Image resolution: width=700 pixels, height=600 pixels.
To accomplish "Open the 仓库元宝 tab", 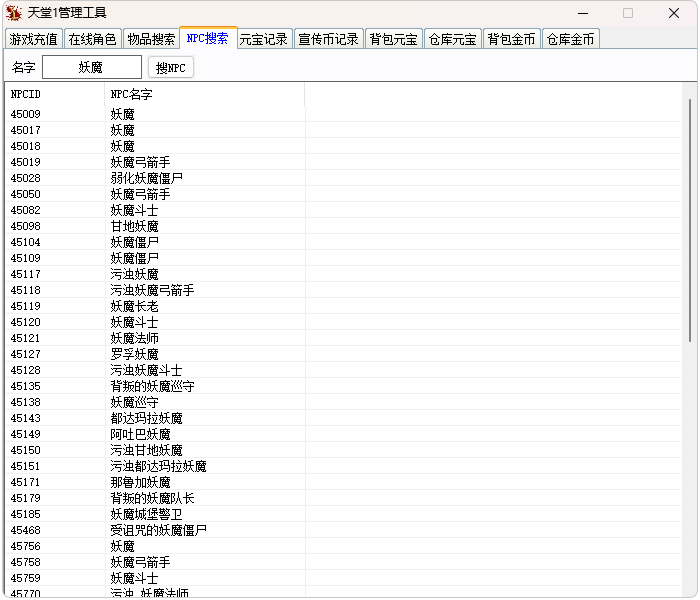I will (452, 39).
